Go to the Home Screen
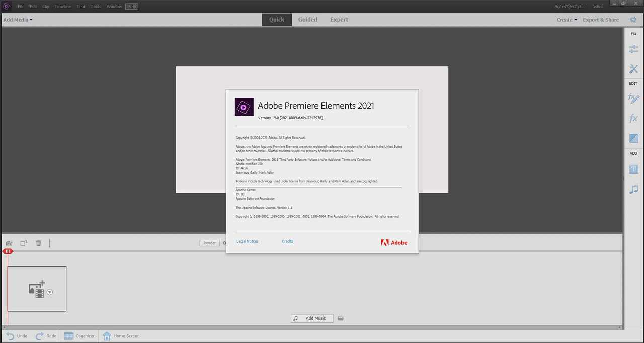 pos(121,336)
